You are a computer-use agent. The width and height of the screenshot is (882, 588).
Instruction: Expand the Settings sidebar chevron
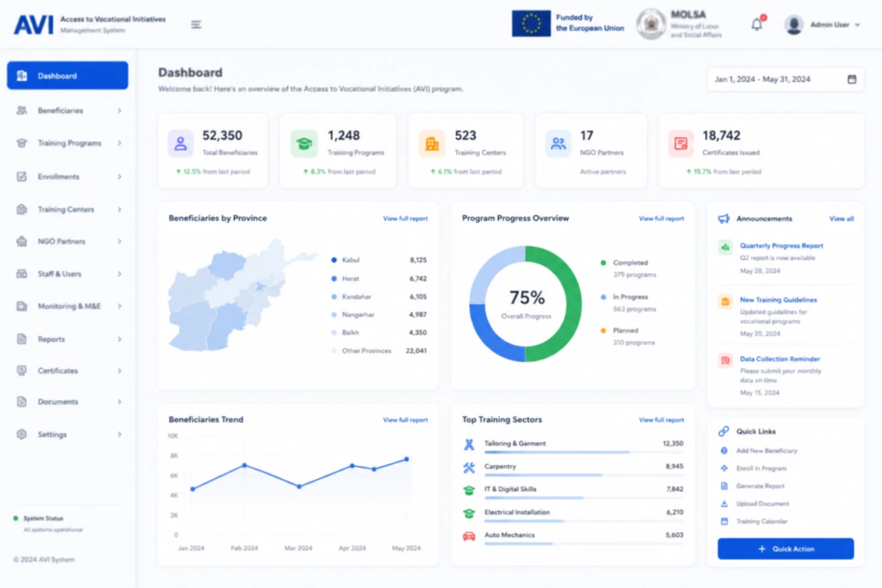tap(120, 434)
